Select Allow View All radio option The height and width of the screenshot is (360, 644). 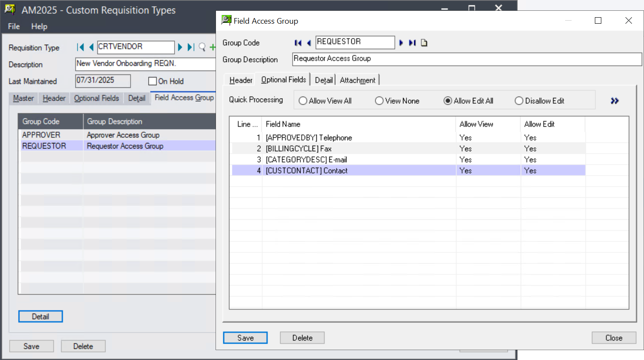[x=325, y=101]
